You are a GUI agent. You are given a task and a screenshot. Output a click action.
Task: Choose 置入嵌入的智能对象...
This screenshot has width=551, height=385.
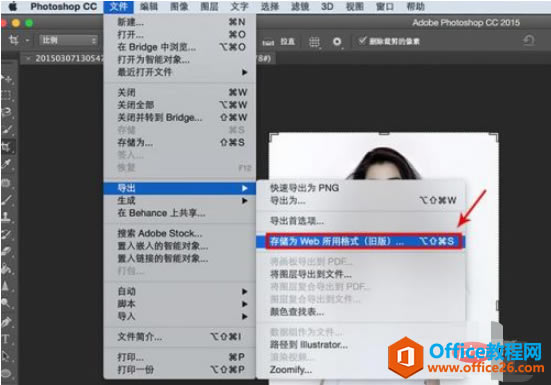pos(181,246)
